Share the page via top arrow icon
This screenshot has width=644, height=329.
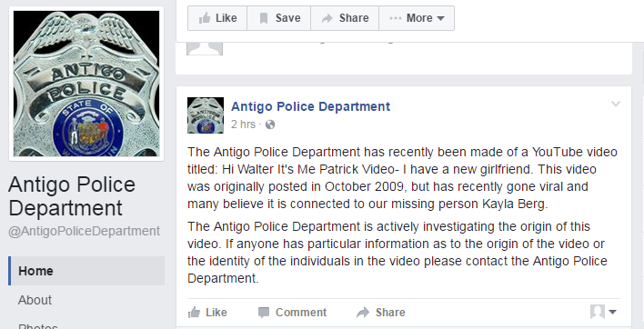point(327,18)
